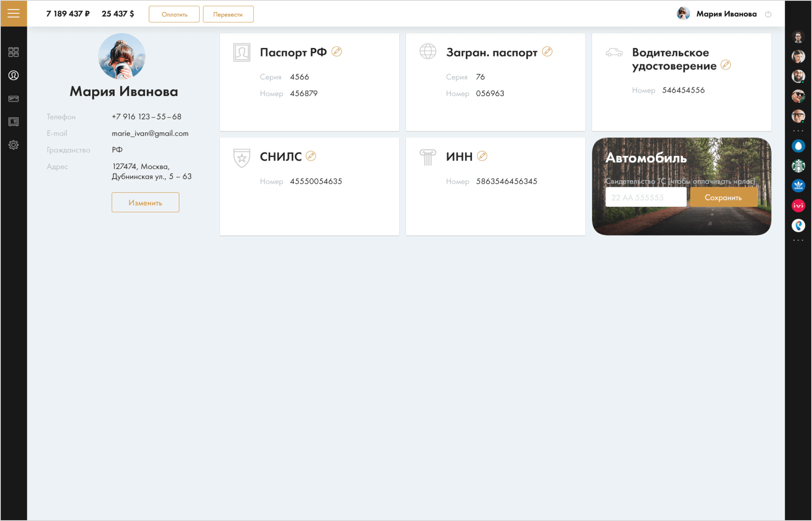Image resolution: width=812 pixels, height=521 pixels.
Task: Open the cards icon in left sidebar
Action: click(x=14, y=99)
